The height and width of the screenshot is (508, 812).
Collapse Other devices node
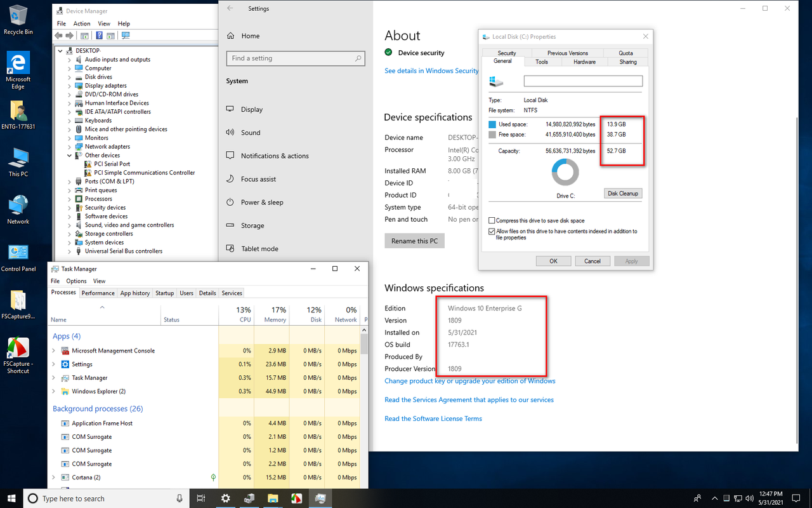(69, 155)
